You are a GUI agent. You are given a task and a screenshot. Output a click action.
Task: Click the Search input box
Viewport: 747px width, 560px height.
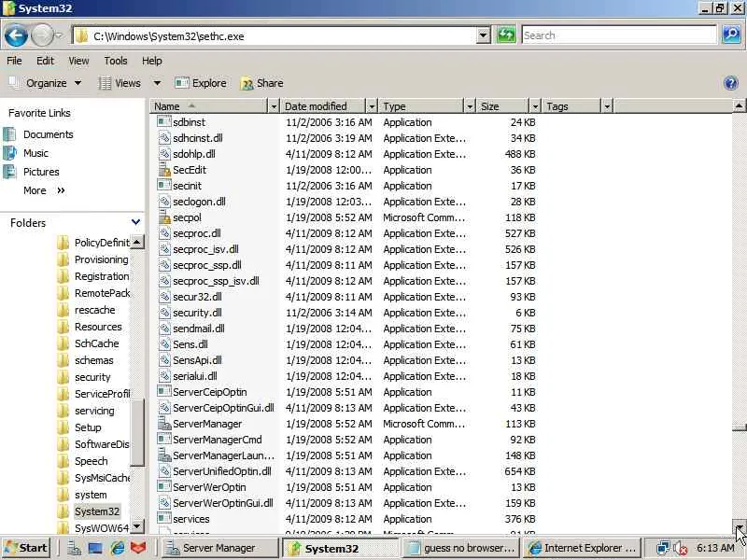pyautogui.click(x=619, y=35)
